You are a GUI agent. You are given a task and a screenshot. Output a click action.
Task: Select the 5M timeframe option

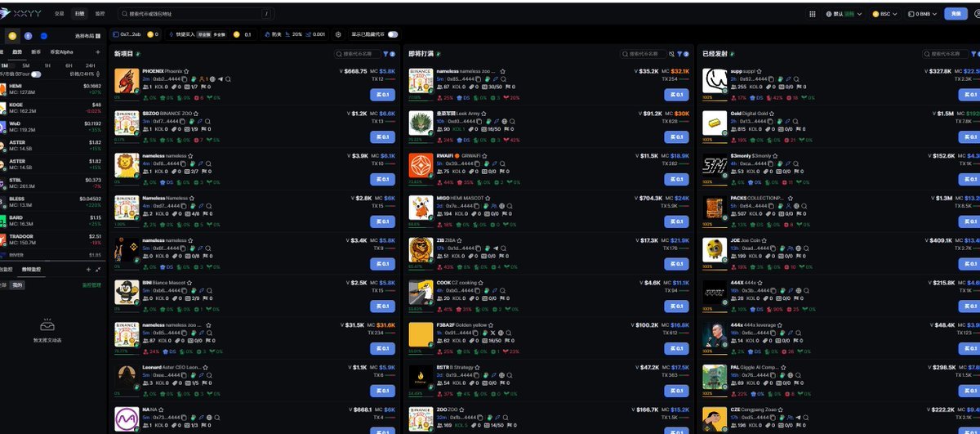pyautogui.click(x=26, y=65)
